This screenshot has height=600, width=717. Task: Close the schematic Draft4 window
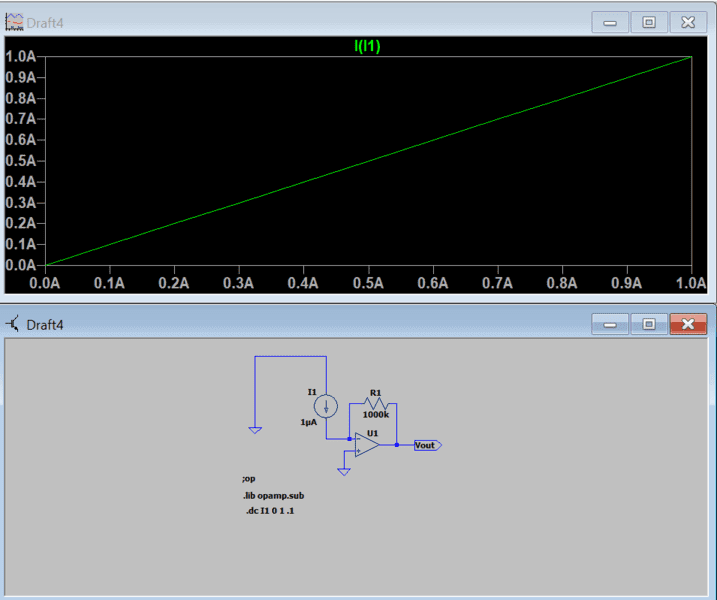(x=687, y=324)
